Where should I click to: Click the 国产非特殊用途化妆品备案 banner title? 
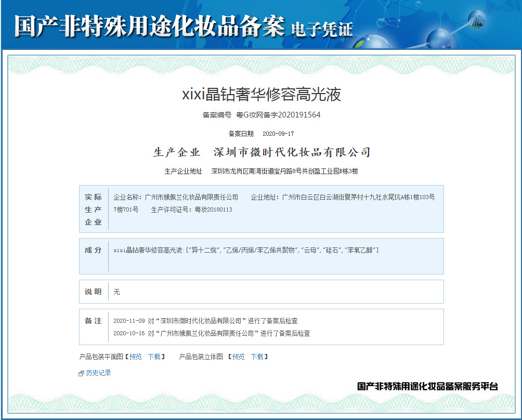pos(149,25)
